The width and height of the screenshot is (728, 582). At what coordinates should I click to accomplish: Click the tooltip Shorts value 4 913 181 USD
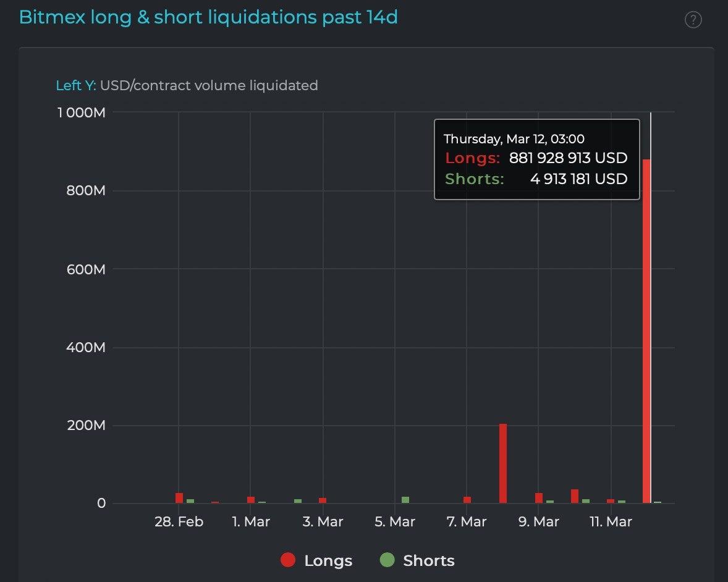(x=578, y=179)
